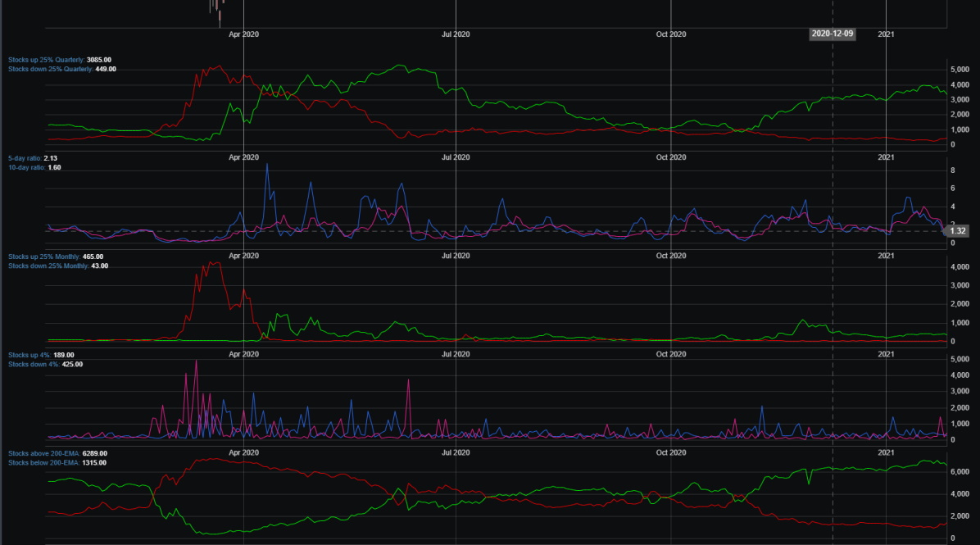Click the 2.13 five-day ratio value
The height and width of the screenshot is (545, 980).
click(51, 158)
